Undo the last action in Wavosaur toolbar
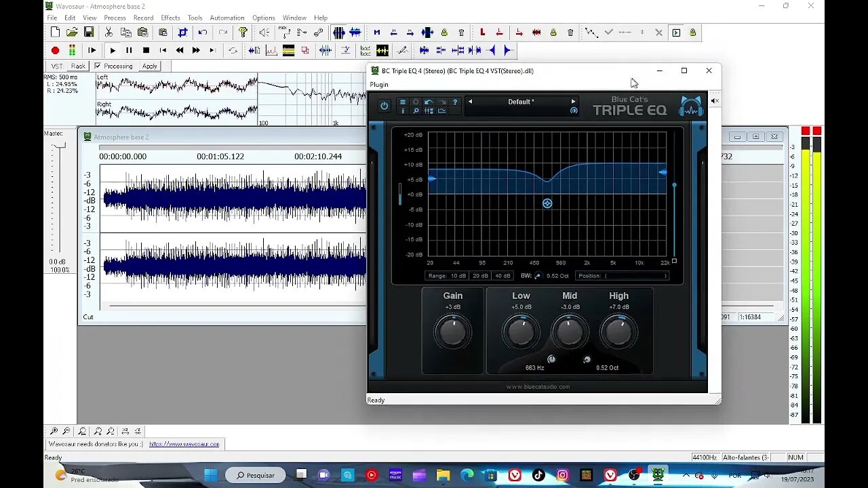 click(202, 32)
